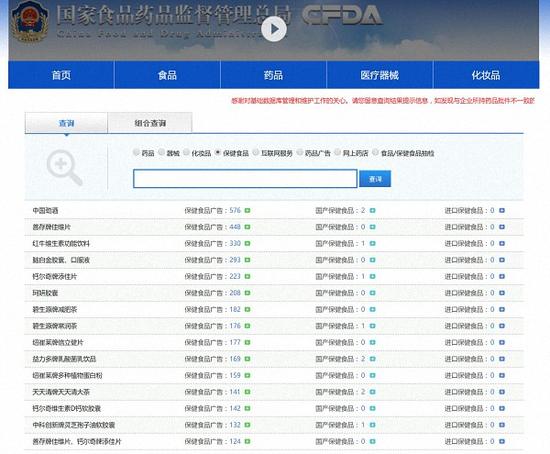Select the 网上药店 radio button
The image size is (550, 454).
tap(337, 152)
